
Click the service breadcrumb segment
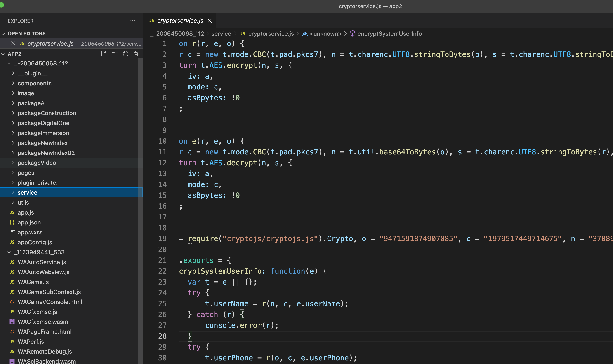click(x=221, y=34)
